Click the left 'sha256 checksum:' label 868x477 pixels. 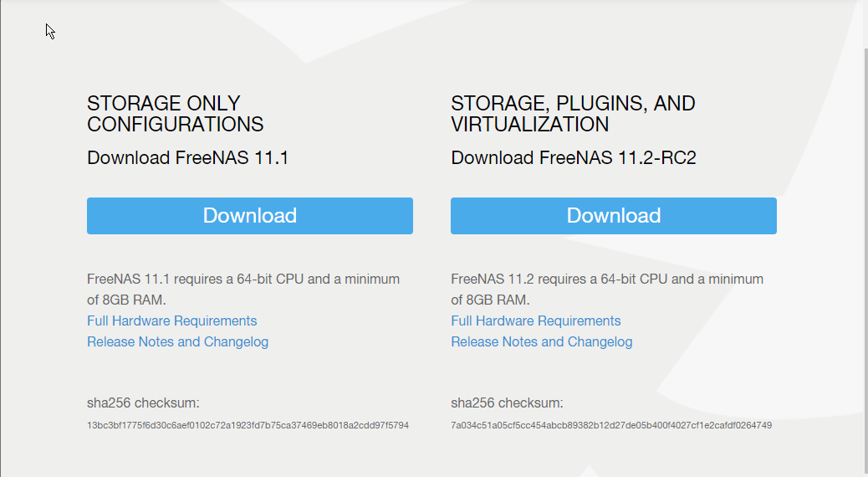pos(143,403)
